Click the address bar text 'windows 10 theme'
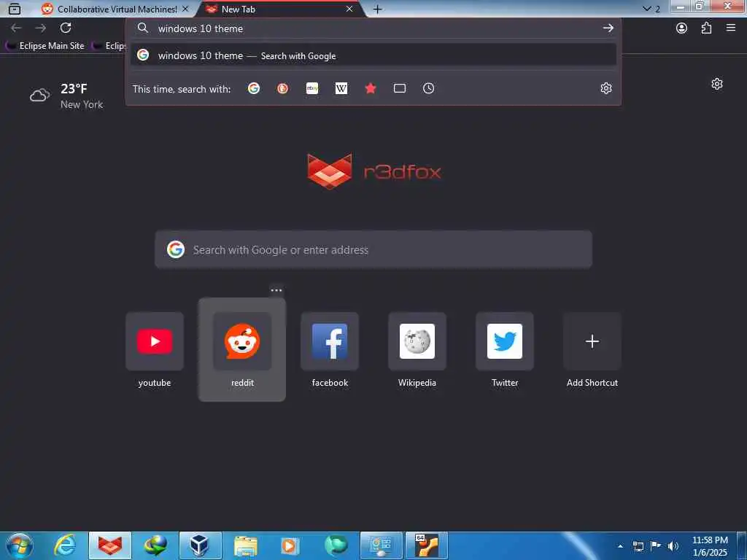 [x=201, y=28]
